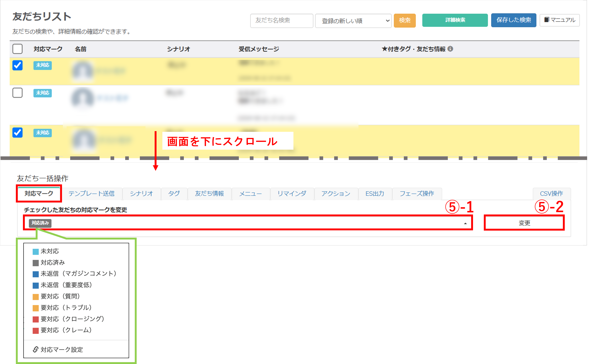Click the first friend's profile avatar
The image size is (589, 364).
pos(82,71)
